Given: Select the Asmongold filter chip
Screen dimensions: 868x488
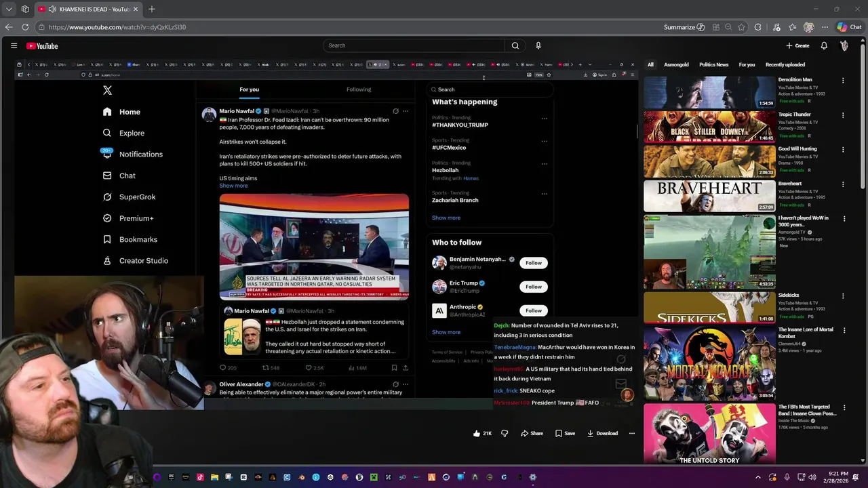Looking at the screenshot, I should tap(676, 64).
